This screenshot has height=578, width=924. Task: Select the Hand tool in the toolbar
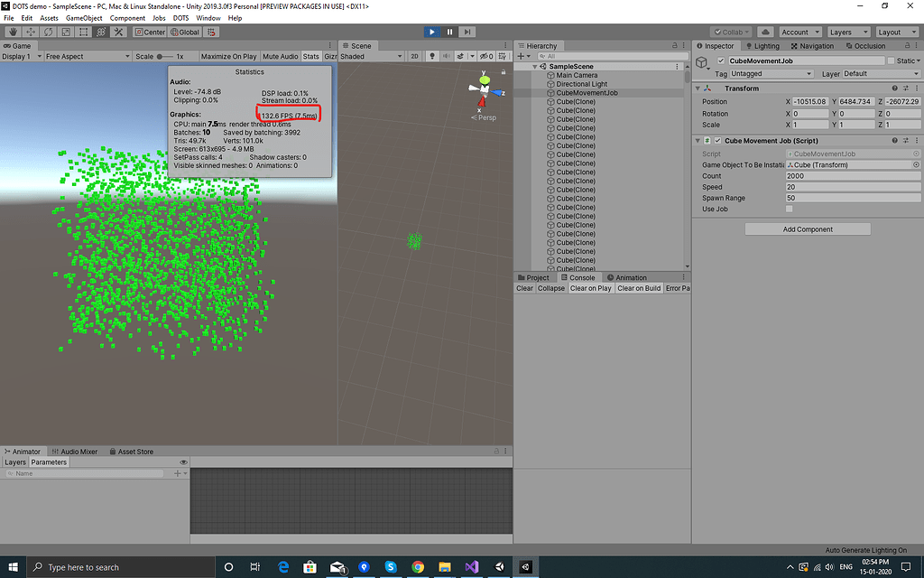click(13, 32)
